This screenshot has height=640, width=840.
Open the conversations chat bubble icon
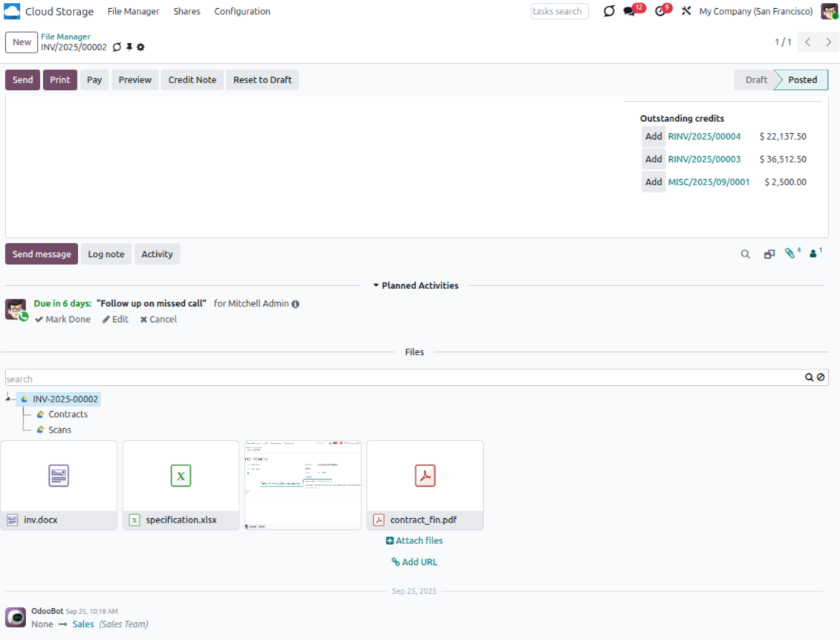click(x=630, y=11)
